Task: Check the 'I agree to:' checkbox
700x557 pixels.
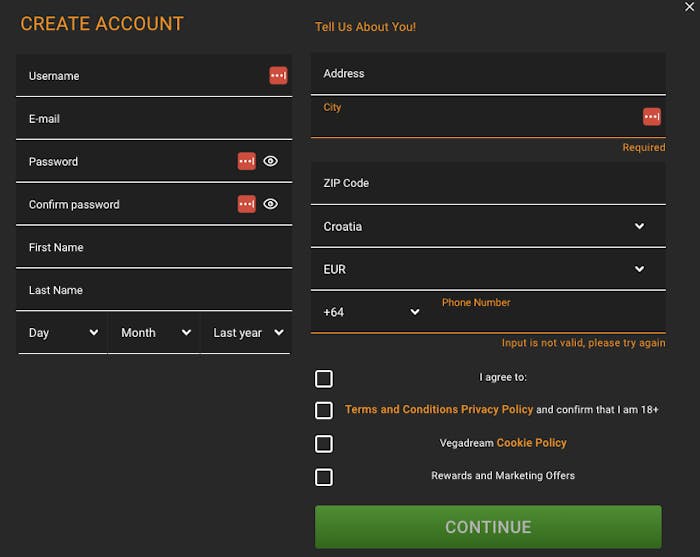Action: pyautogui.click(x=324, y=379)
